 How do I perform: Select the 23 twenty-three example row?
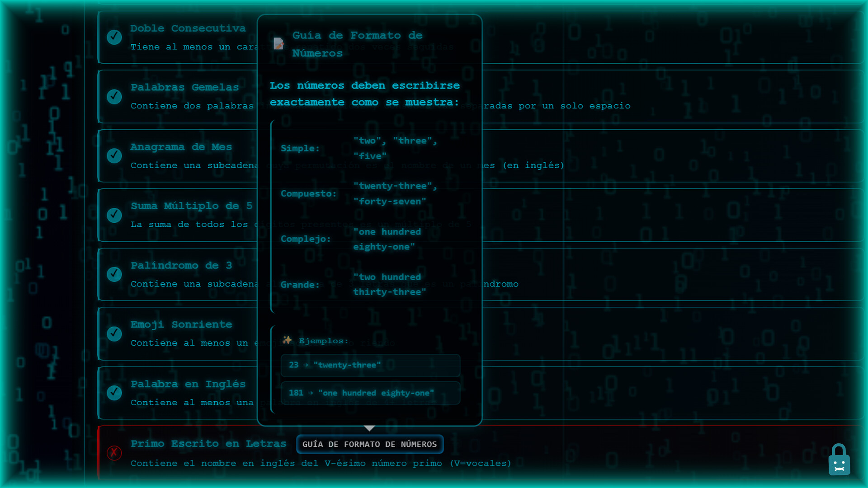[370, 365]
